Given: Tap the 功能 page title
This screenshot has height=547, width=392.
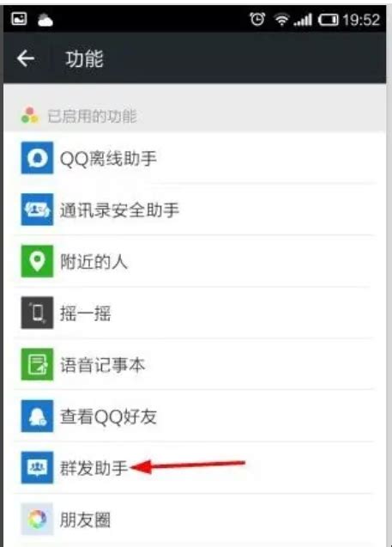Looking at the screenshot, I should (84, 58).
